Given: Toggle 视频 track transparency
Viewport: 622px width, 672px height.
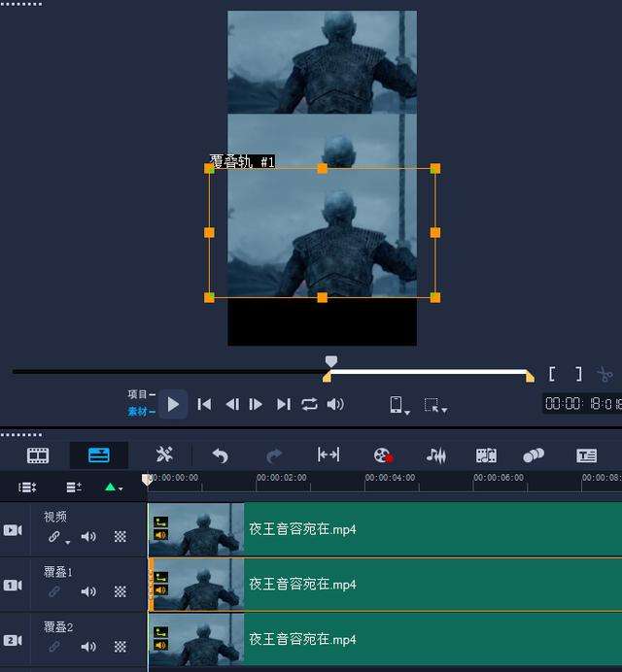Looking at the screenshot, I should click(121, 536).
